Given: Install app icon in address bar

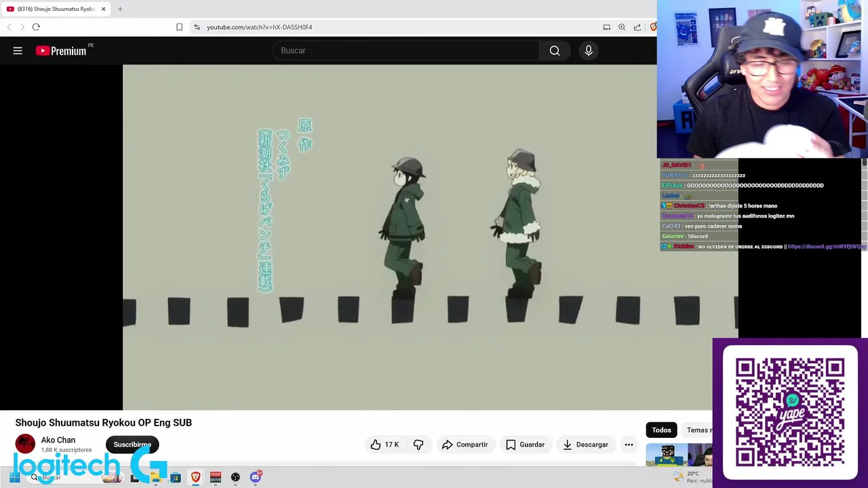Looking at the screenshot, I should click(606, 27).
